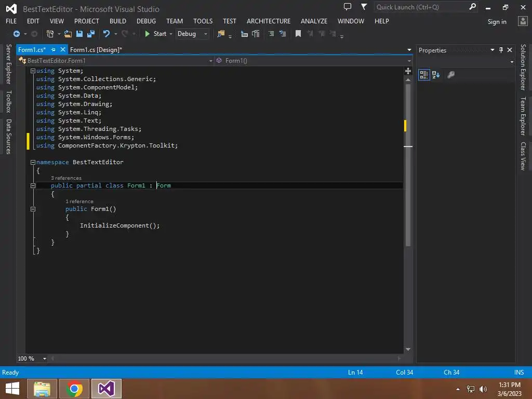Image resolution: width=532 pixels, height=399 pixels.
Task: Click the New Project toolbar icon
Action: [50, 34]
